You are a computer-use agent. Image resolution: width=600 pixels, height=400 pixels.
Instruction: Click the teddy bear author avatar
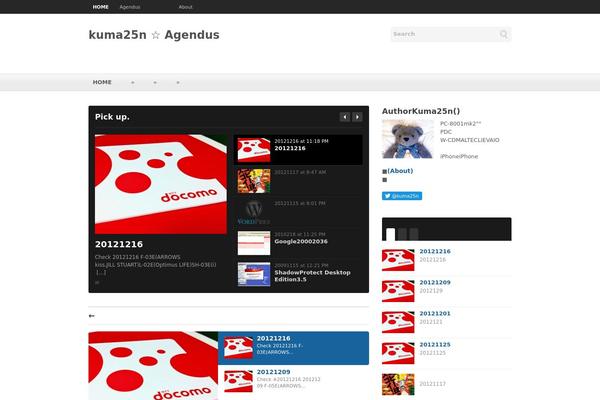[408, 139]
